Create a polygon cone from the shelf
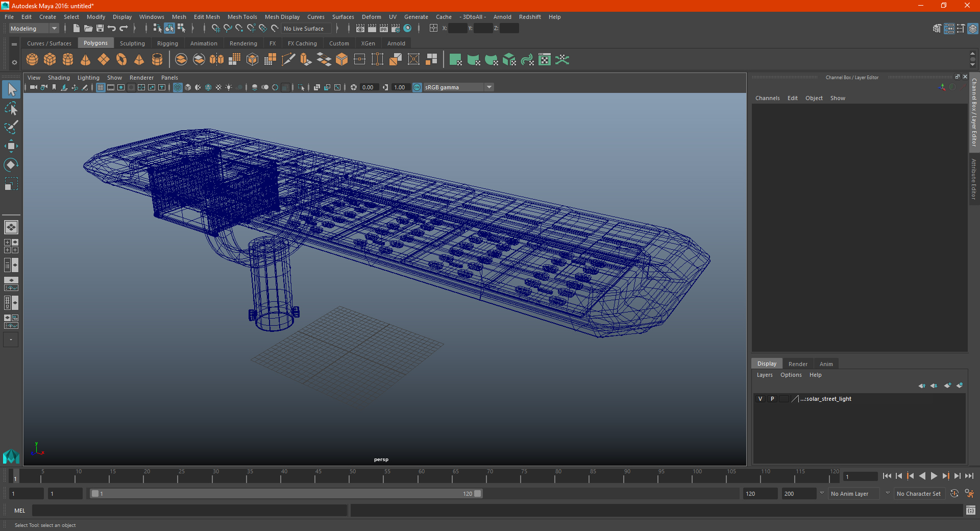The height and width of the screenshot is (531, 980). tap(86, 60)
